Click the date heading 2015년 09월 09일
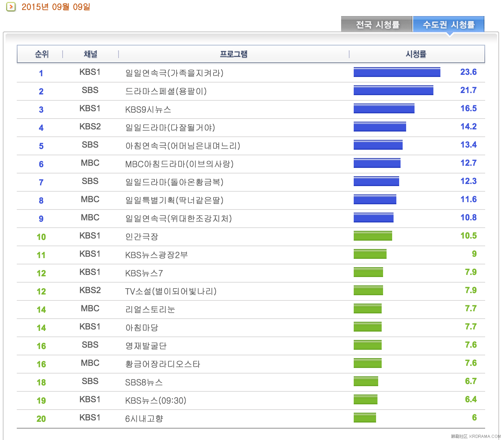504x440 pixels. [56, 7]
